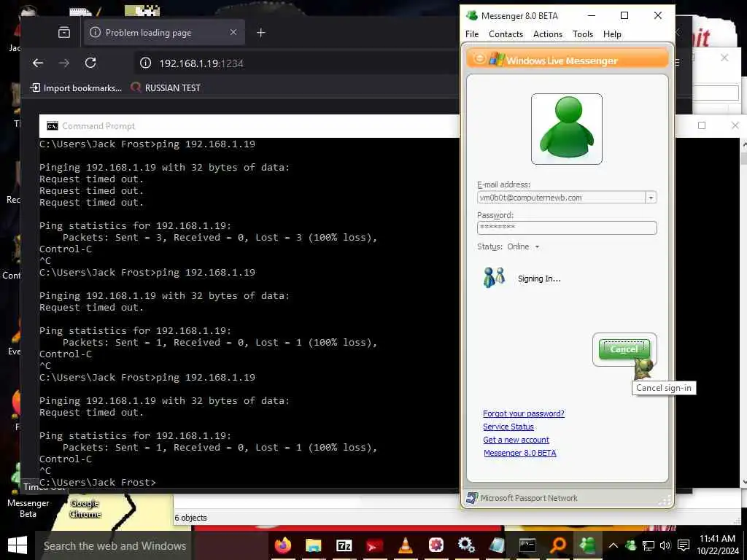Show hidden system tray icons
Image resolution: width=747 pixels, height=560 pixels.
click(613, 545)
